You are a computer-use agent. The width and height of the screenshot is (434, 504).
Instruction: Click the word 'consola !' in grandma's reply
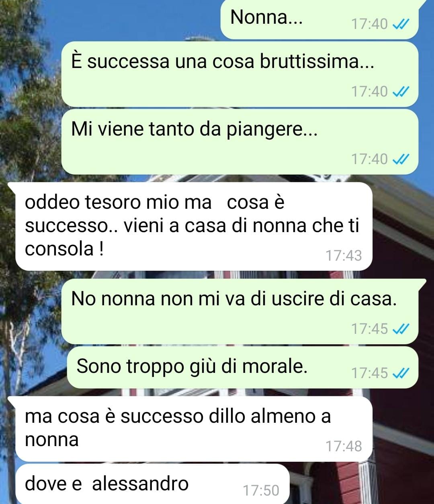click(x=64, y=249)
